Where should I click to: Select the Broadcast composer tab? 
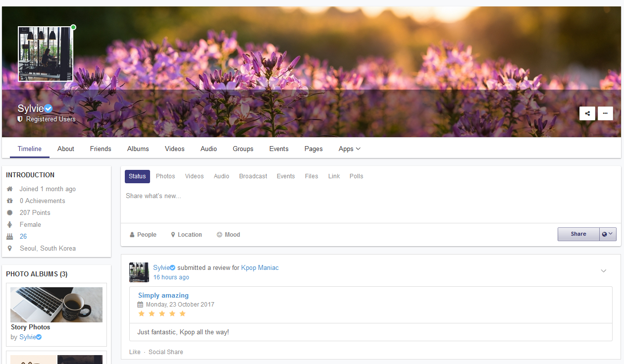tap(253, 176)
